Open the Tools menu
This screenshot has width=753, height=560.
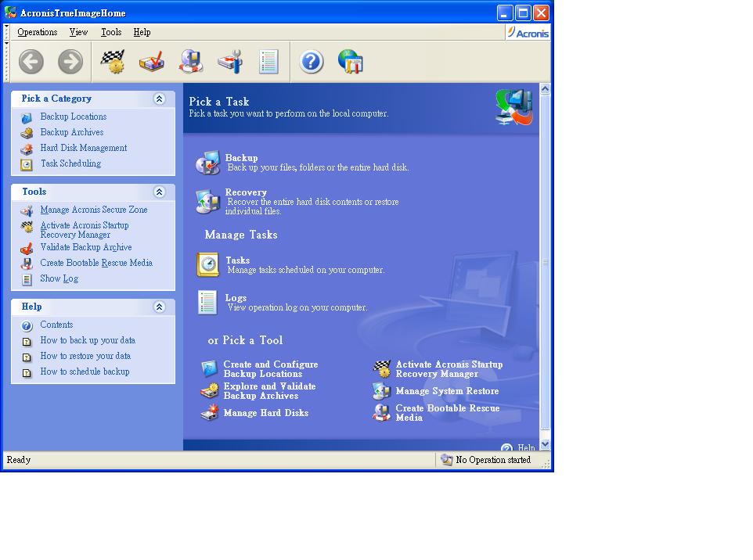point(111,32)
